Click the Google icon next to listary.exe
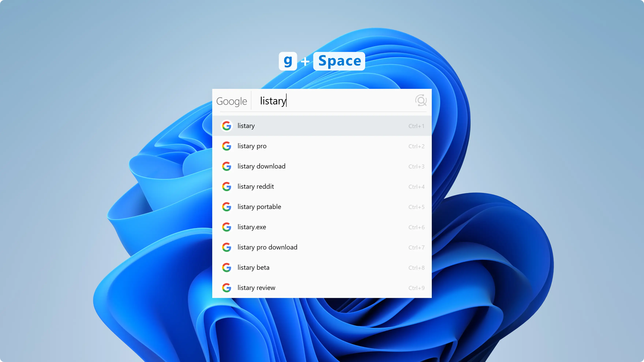The width and height of the screenshot is (644, 362). (x=226, y=227)
